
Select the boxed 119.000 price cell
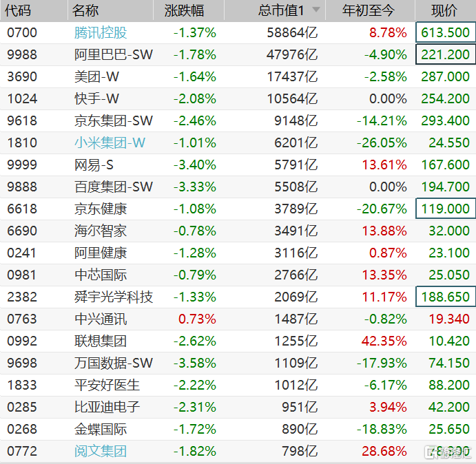click(445, 209)
